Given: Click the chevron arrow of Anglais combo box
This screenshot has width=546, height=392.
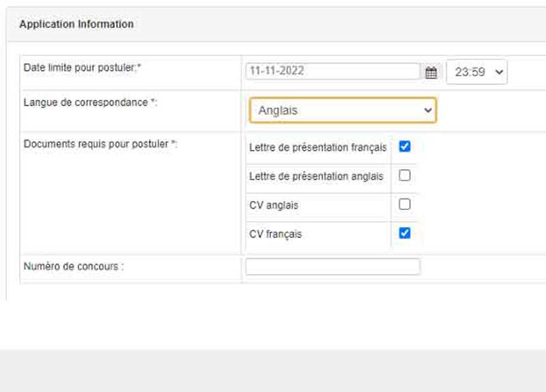Looking at the screenshot, I should pos(428,110).
